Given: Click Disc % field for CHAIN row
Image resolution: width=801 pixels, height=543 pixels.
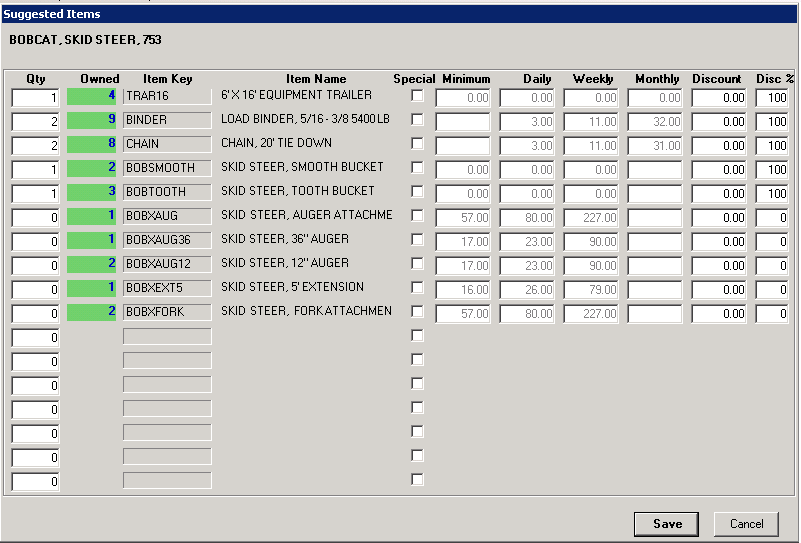Looking at the screenshot, I should click(x=772, y=146).
